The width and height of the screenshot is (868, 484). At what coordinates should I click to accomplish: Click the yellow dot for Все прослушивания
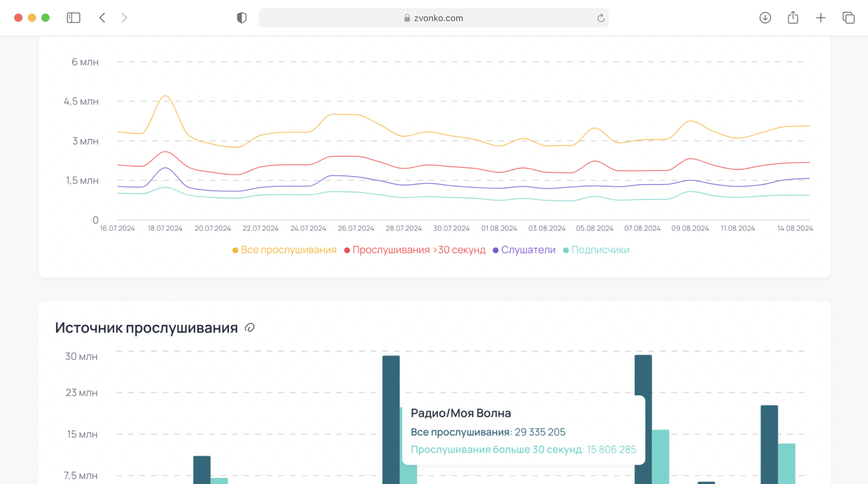click(235, 250)
